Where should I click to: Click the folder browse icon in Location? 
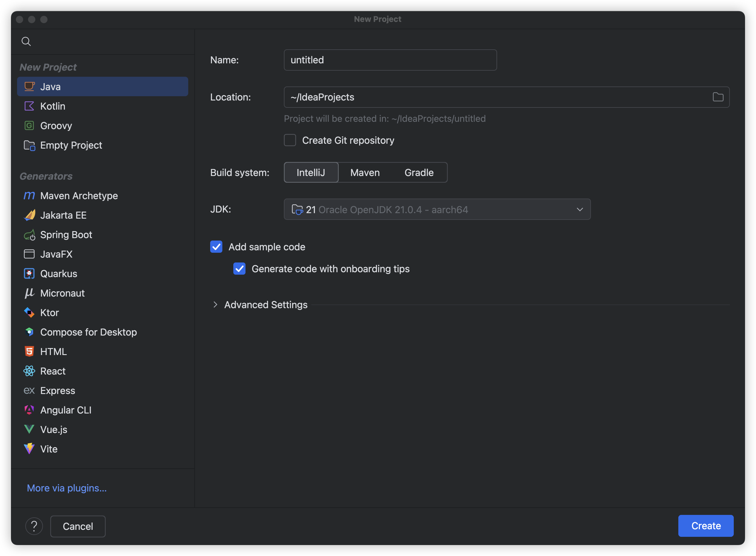point(718,97)
